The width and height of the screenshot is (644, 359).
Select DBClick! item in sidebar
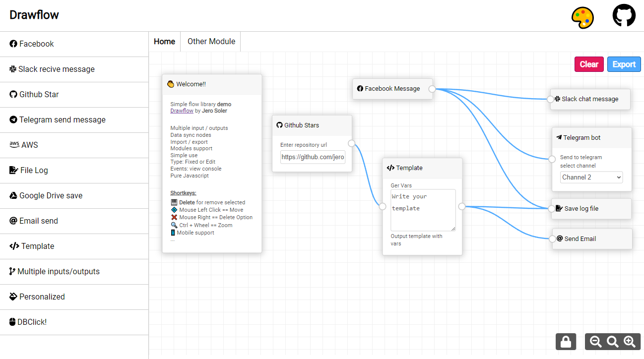click(x=74, y=322)
